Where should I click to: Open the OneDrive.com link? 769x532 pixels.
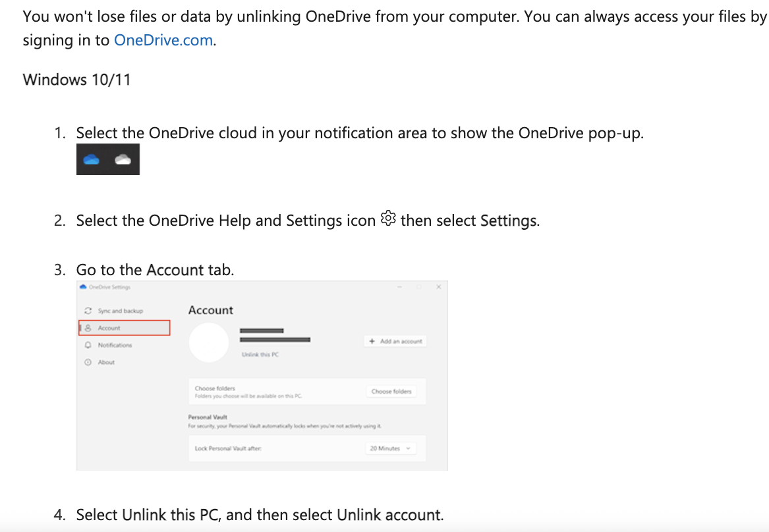pyautogui.click(x=163, y=40)
